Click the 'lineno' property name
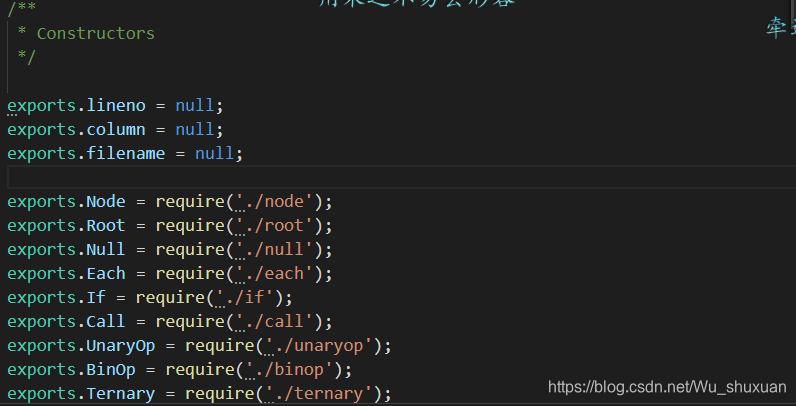 pos(116,106)
